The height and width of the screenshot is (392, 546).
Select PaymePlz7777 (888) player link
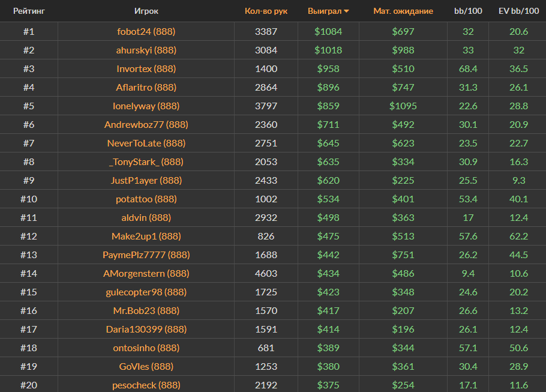(x=146, y=255)
